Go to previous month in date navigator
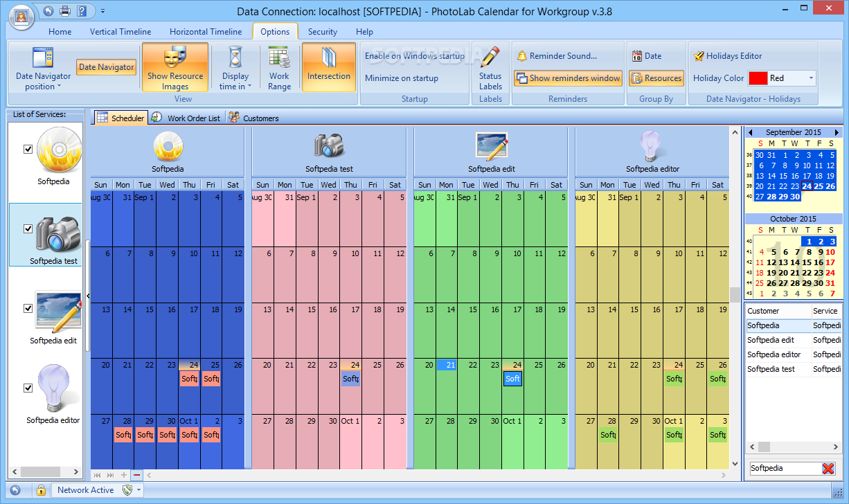Screen dimensions: 849x504 (749, 132)
